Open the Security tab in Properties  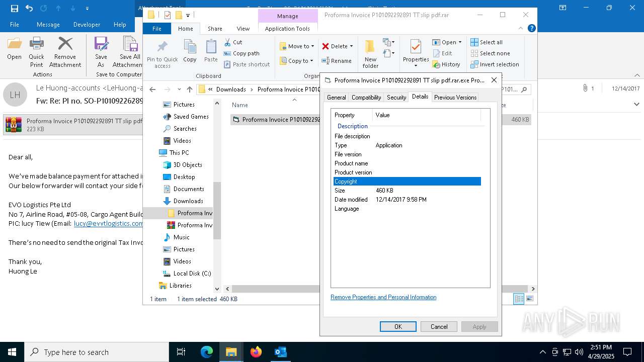coord(396,98)
